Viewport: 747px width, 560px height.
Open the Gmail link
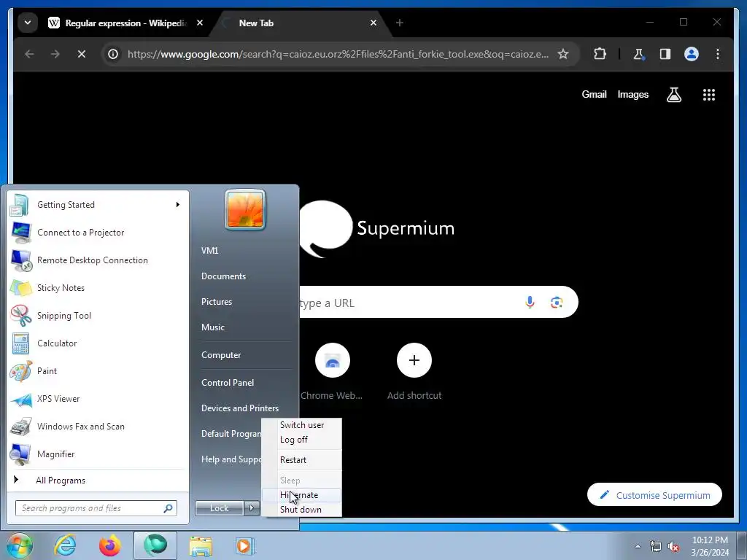(594, 95)
